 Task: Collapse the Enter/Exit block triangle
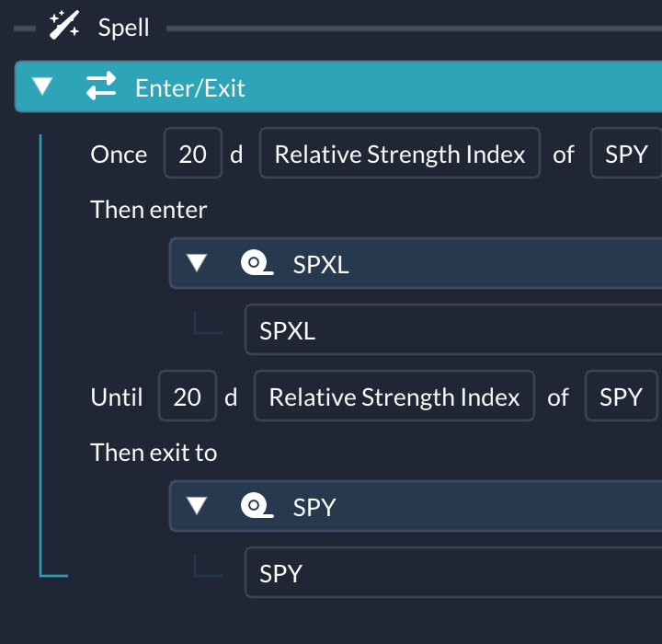[x=42, y=86]
